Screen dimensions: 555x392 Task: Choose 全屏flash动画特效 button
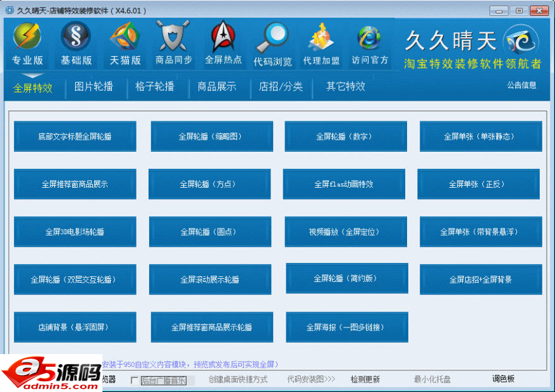[x=344, y=184]
